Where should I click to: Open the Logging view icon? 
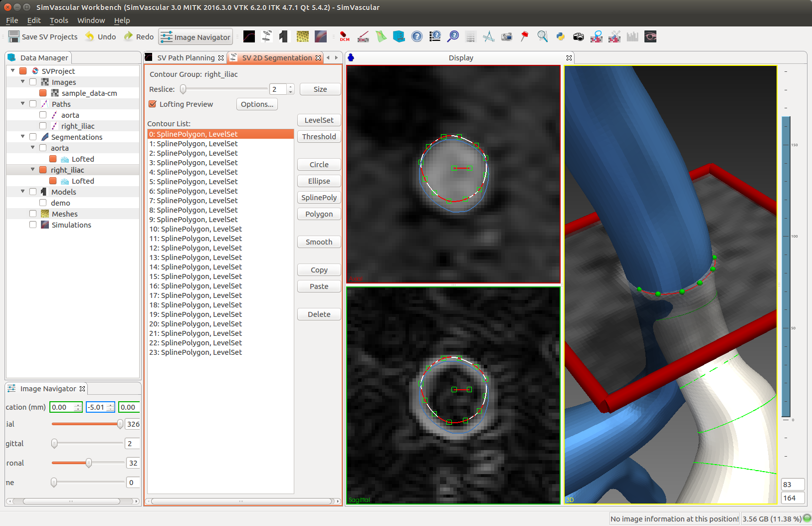coord(470,36)
